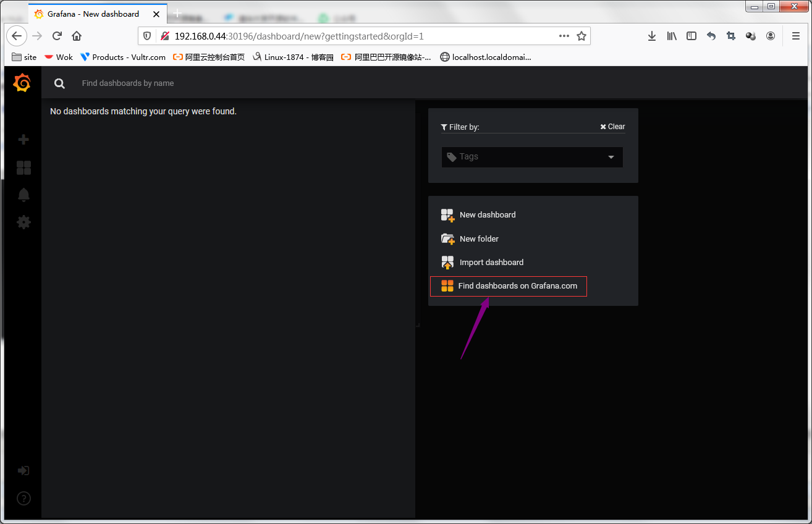Open the Configuration gear icon

point(23,222)
